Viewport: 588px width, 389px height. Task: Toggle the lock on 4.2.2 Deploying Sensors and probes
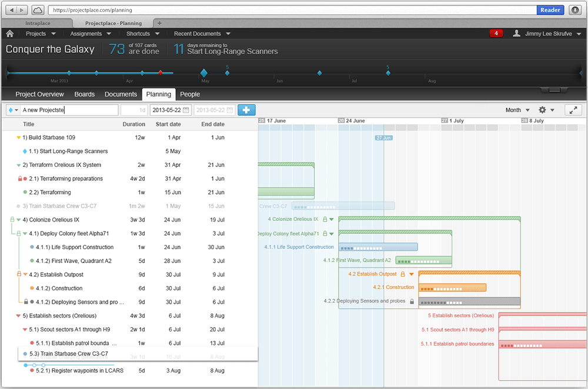click(x=412, y=301)
